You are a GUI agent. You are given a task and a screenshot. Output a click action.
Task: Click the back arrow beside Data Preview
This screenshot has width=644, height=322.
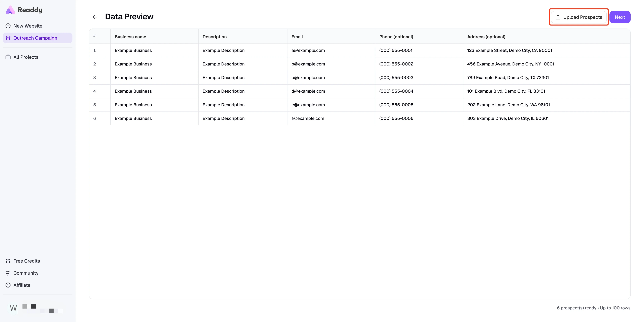[x=95, y=17]
